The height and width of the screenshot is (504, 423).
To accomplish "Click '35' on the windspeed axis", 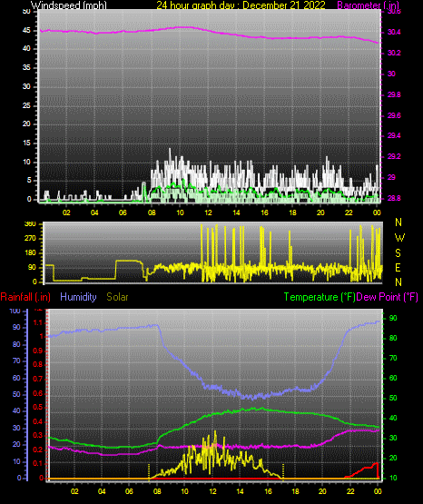I will pyautogui.click(x=26, y=67).
